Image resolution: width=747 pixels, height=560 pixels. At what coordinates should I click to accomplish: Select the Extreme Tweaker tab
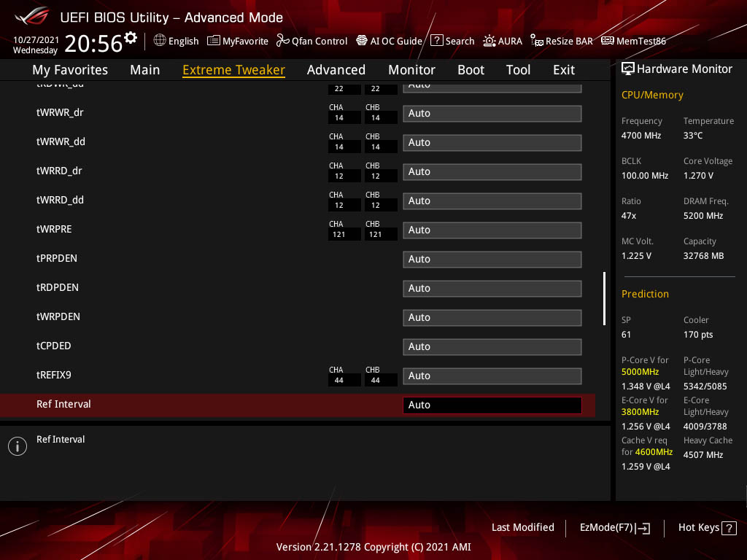click(x=234, y=70)
